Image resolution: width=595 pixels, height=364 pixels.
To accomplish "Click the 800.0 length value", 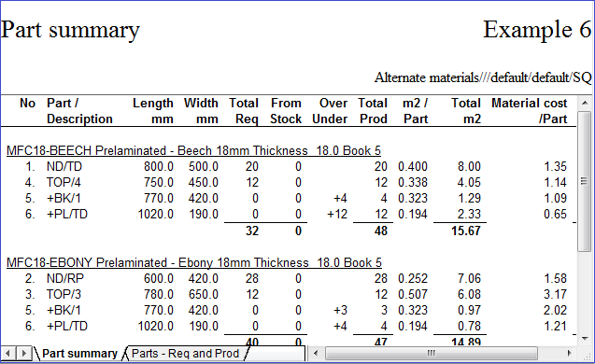I will pyautogui.click(x=159, y=166).
